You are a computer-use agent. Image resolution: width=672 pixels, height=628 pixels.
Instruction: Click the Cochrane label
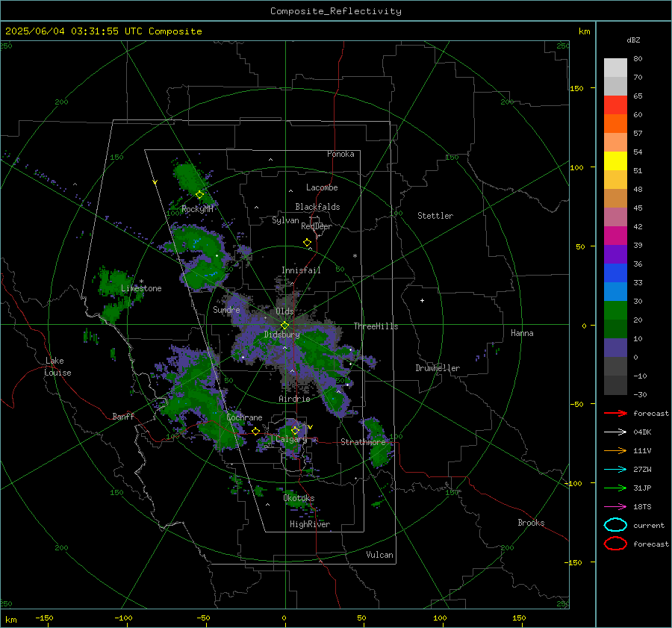point(244,417)
